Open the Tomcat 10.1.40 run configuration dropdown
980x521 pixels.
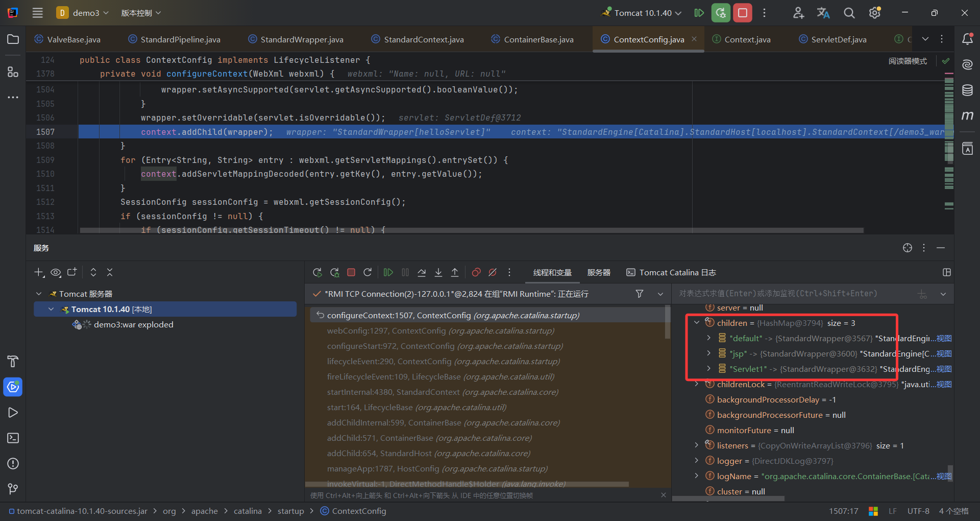click(642, 13)
